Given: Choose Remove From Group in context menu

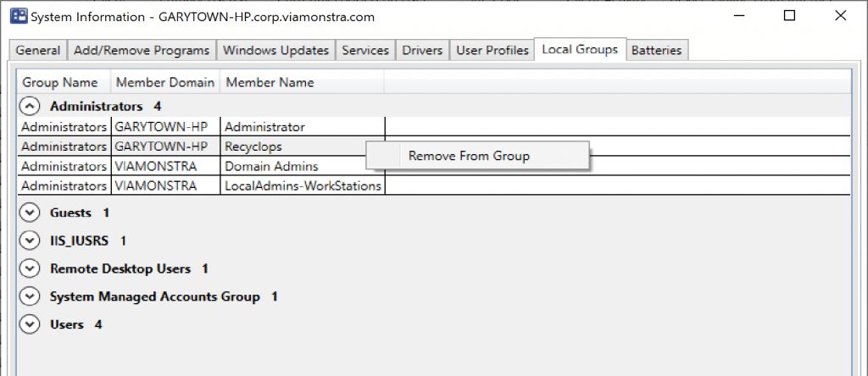Looking at the screenshot, I should click(469, 156).
